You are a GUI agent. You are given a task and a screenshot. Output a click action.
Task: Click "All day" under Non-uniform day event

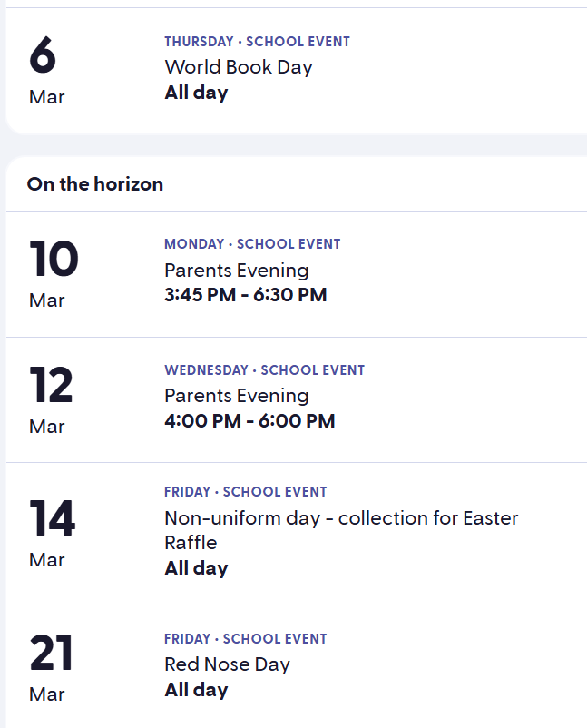coord(196,568)
